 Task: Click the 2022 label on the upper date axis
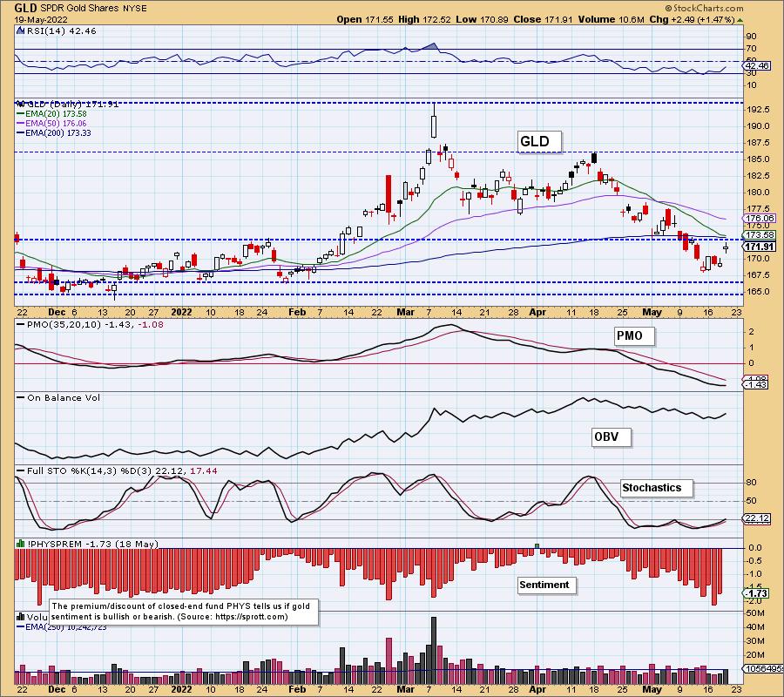181,312
